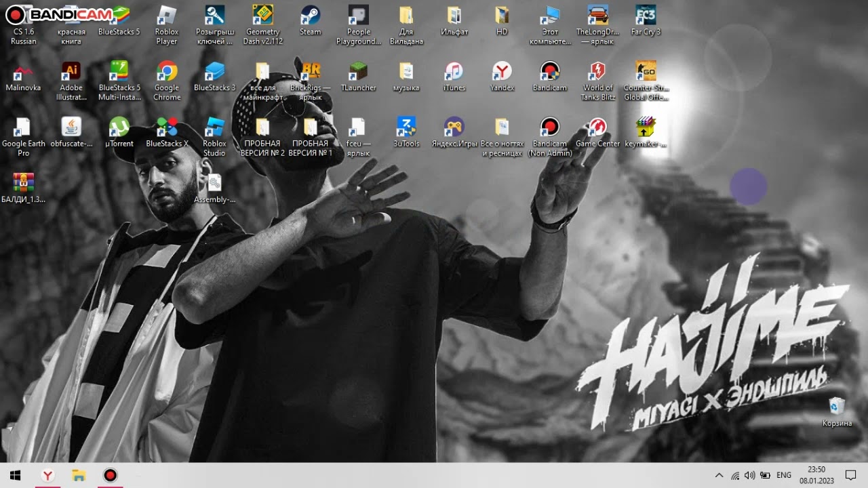868x488 pixels.
Task: Open Все о ногтях и ресницах folder
Action: [x=502, y=138]
